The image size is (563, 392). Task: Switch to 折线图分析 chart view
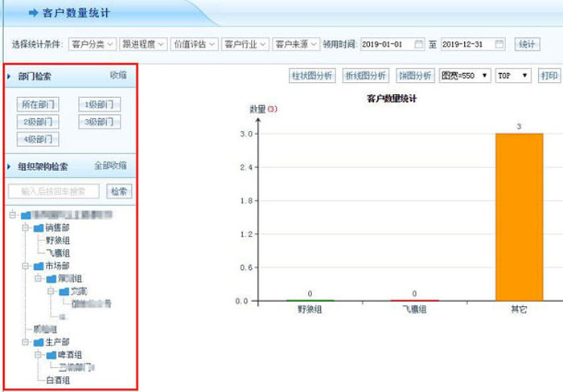point(365,76)
